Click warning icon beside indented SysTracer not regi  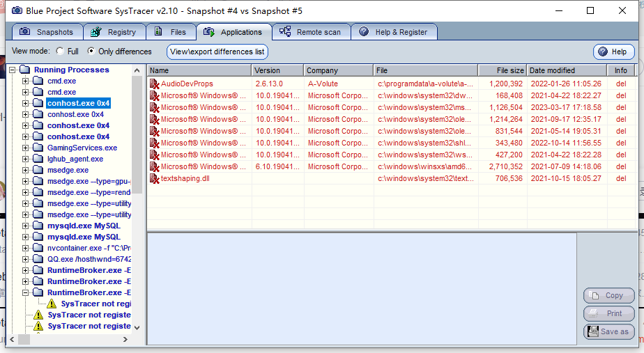coord(52,304)
